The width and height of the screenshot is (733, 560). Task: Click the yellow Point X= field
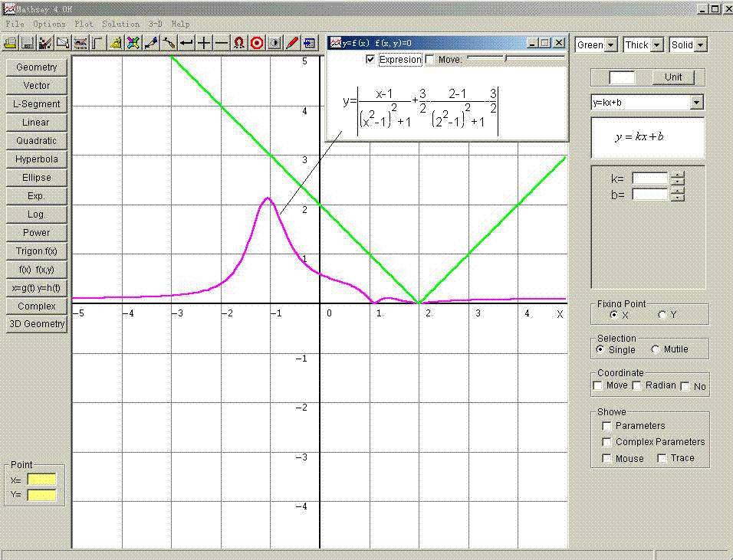click(41, 480)
